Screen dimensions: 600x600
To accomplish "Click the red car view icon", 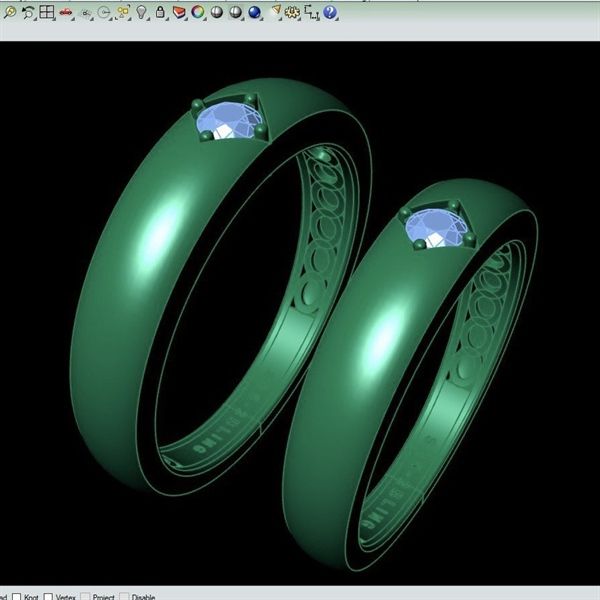I will coord(66,12).
